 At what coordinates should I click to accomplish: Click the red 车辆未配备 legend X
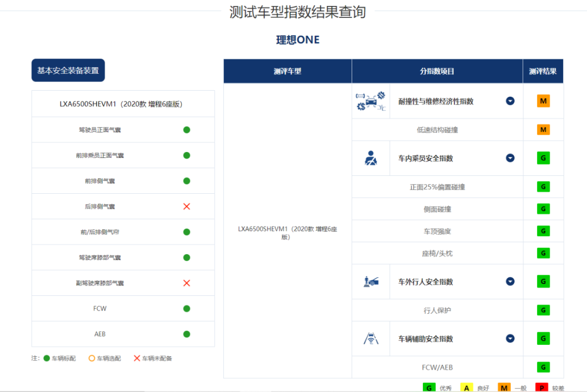coord(136,358)
